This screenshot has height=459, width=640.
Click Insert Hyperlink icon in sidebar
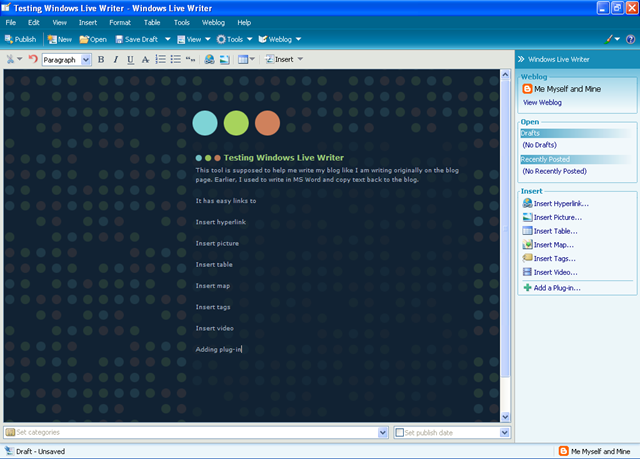[x=527, y=203]
